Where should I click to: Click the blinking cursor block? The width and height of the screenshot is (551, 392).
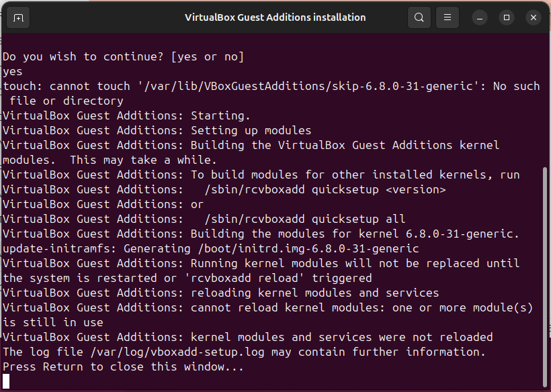coord(7,380)
